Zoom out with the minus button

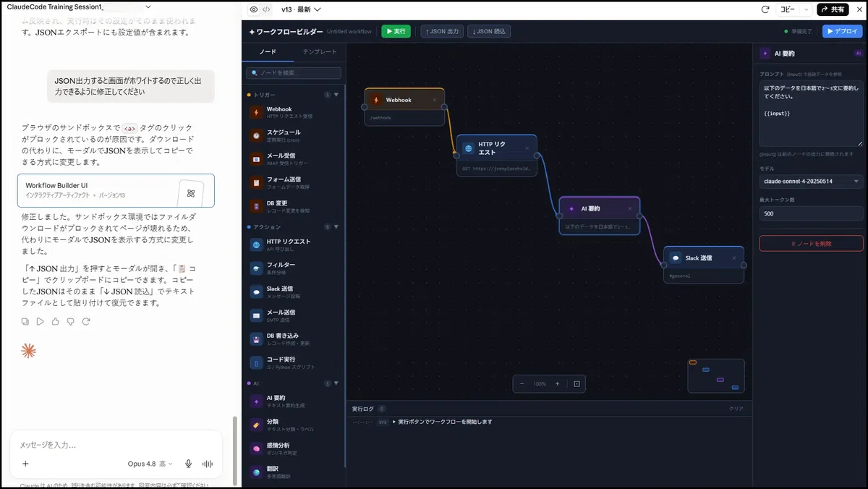pos(522,383)
